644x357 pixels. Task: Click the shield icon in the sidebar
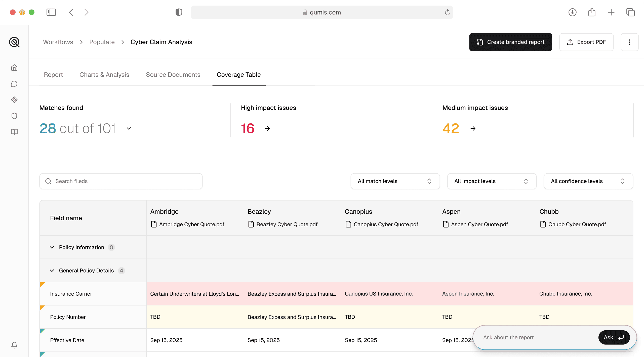(x=14, y=116)
